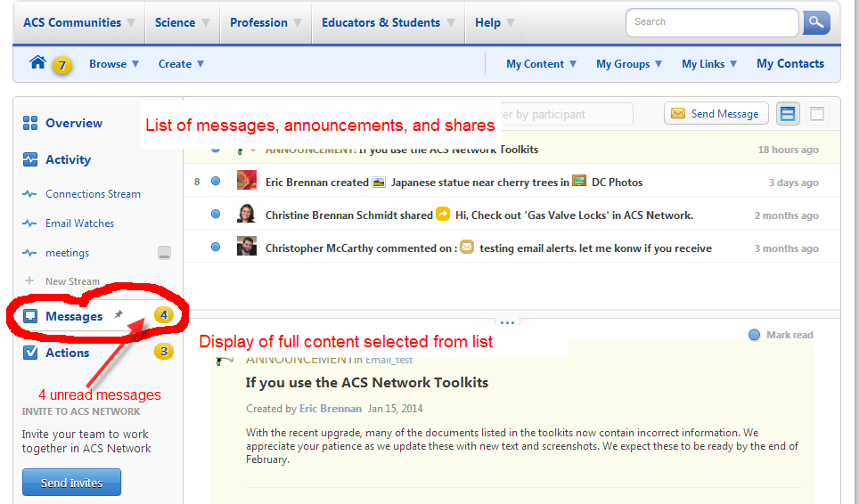Click the magnifying glass search button
The width and height of the screenshot is (859, 504).
[815, 23]
